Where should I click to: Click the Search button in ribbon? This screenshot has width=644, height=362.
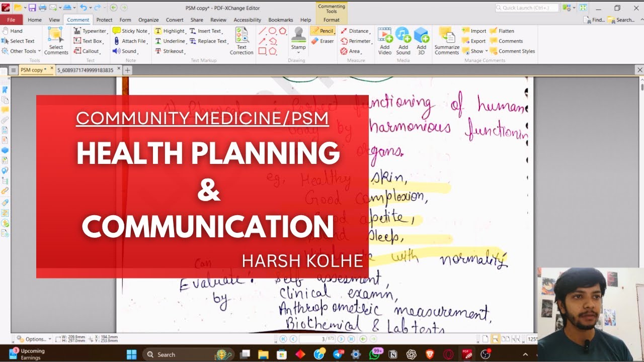point(621,20)
